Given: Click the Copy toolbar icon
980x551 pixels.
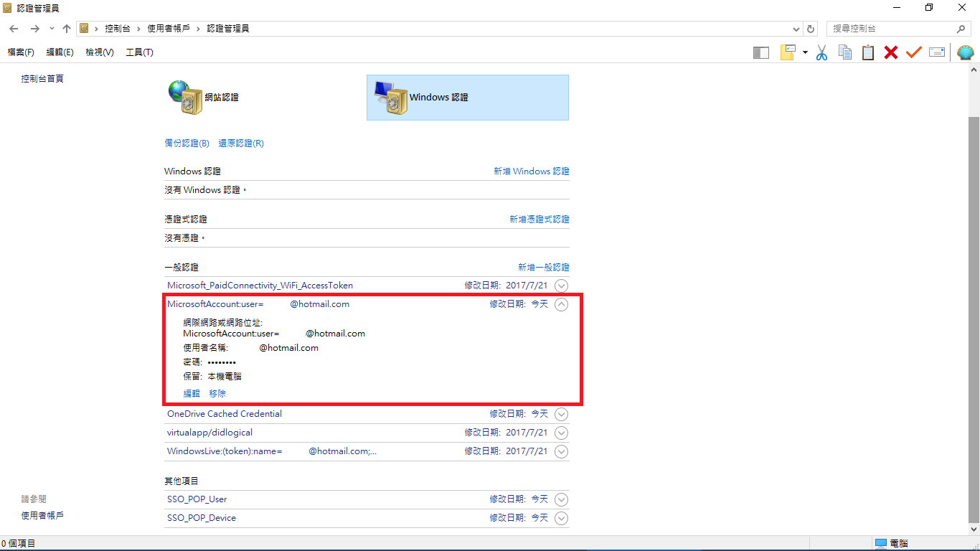Looking at the screenshot, I should point(845,52).
